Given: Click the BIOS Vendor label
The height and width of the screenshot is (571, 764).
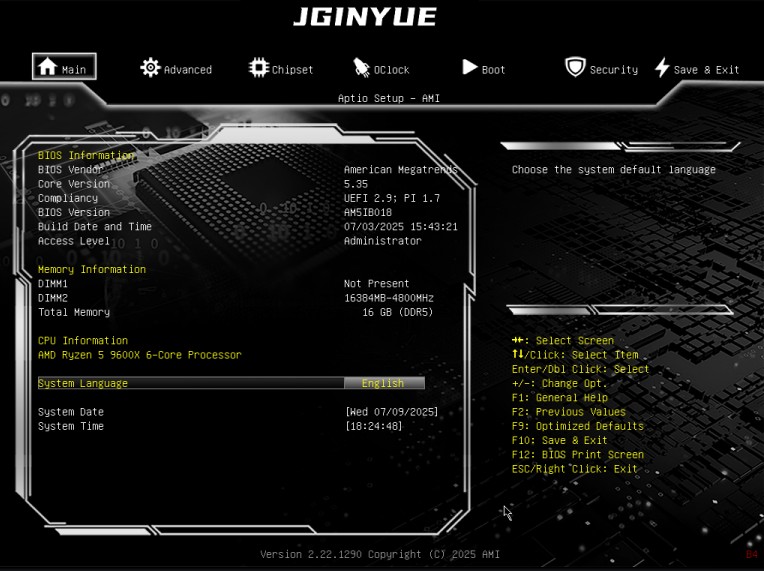Looking at the screenshot, I should tap(71, 170).
